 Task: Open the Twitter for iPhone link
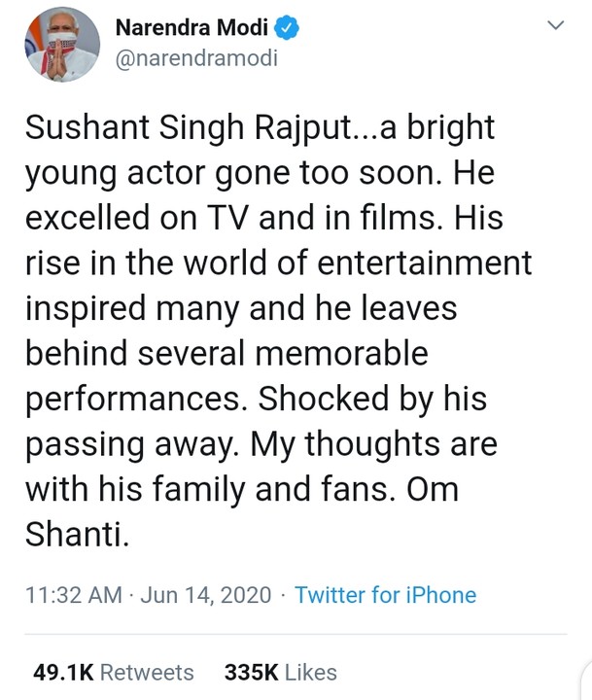[x=385, y=595]
